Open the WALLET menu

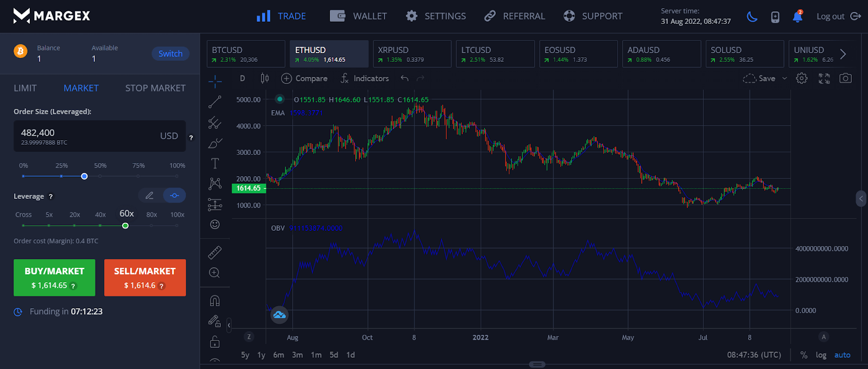coord(359,16)
